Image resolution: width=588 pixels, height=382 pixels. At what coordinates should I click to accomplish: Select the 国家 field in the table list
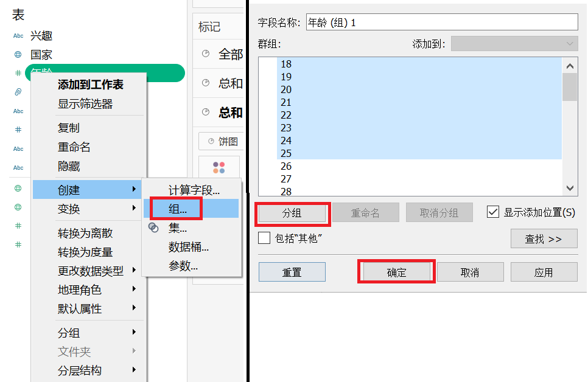click(41, 55)
